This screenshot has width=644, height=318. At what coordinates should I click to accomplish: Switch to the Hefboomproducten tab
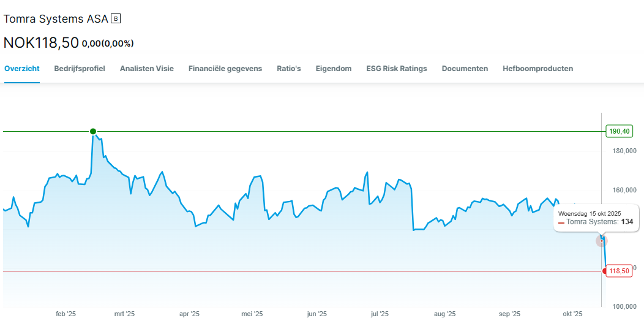coord(537,69)
